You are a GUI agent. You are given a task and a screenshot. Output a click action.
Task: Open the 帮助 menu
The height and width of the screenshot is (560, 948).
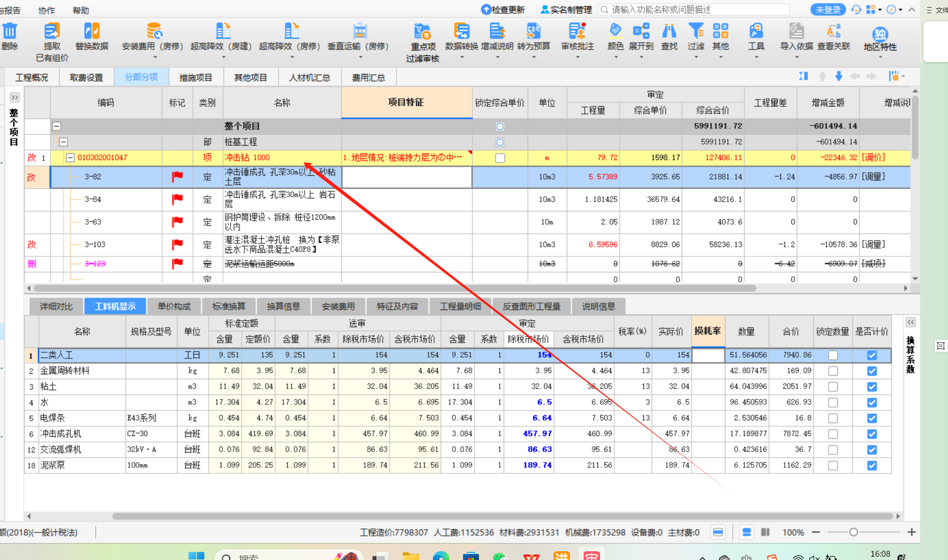pos(81,10)
